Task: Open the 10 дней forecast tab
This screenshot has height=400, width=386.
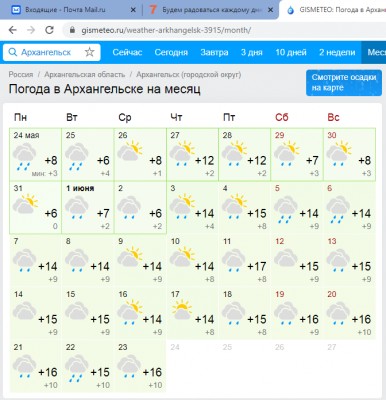Action: (291, 52)
